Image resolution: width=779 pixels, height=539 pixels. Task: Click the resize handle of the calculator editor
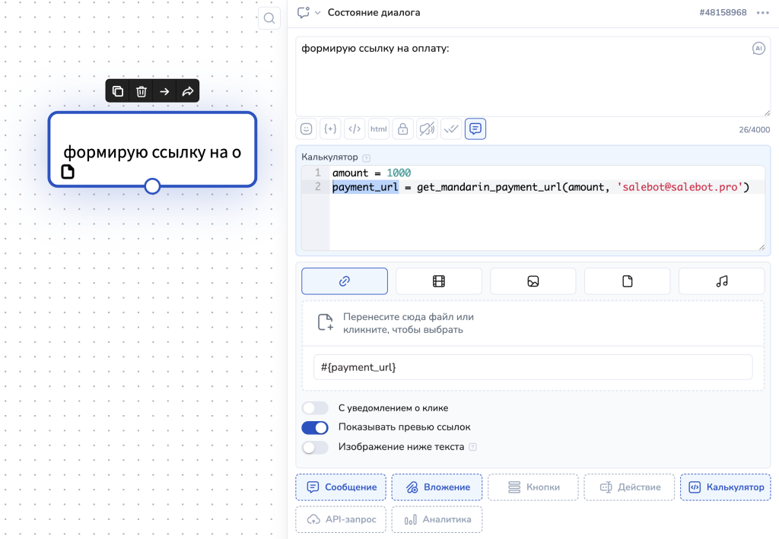pos(762,247)
